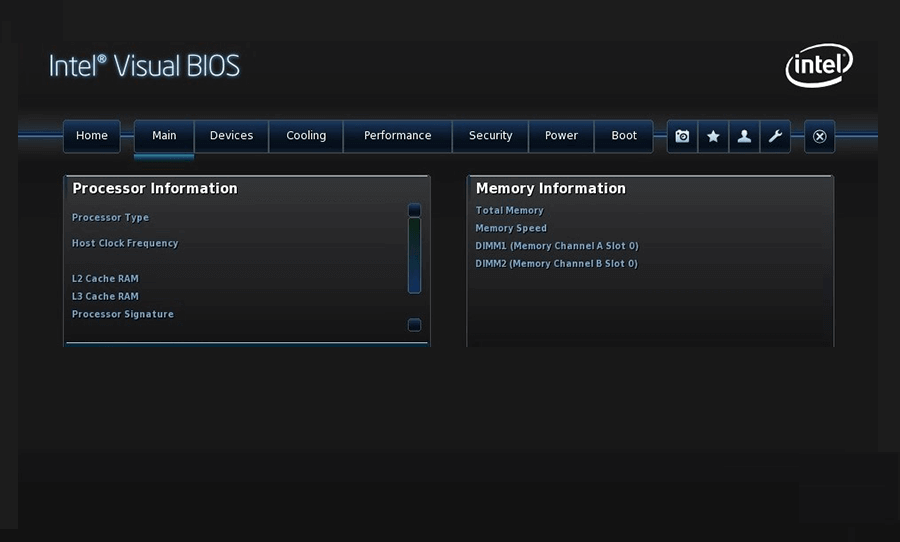Select the Main tab
This screenshot has width=900, height=542.
tap(164, 136)
